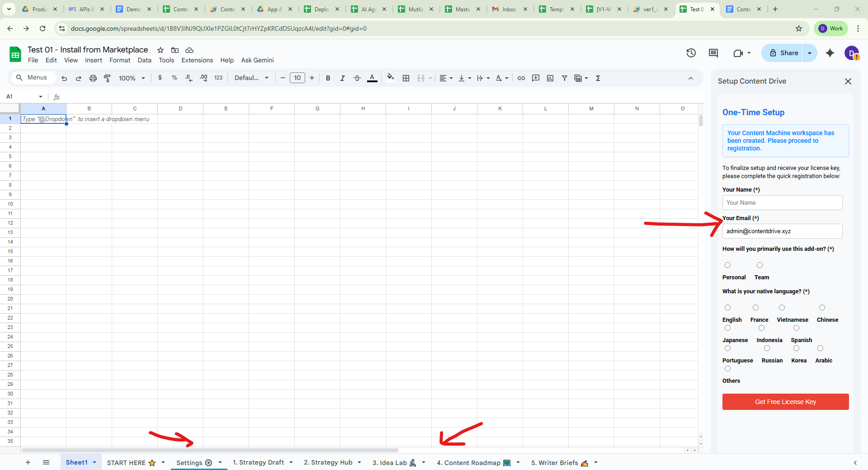Select the Personal usage radio button
868x470 pixels.
click(727, 265)
